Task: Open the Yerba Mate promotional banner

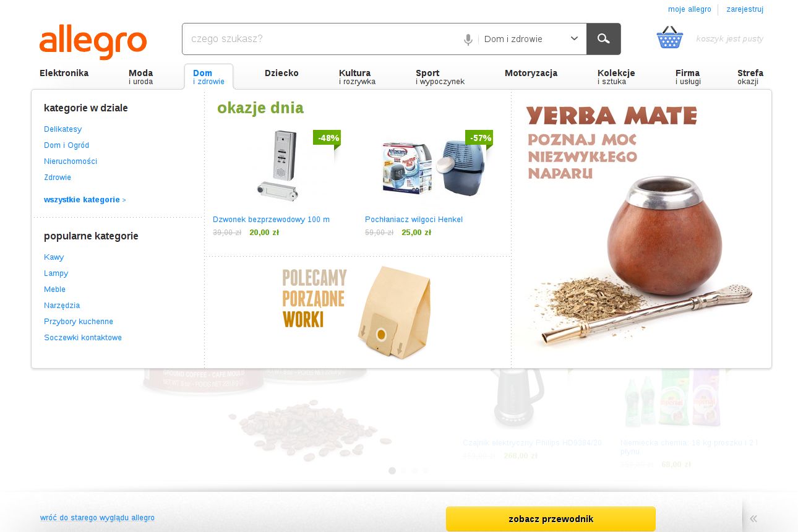Action: (x=641, y=229)
